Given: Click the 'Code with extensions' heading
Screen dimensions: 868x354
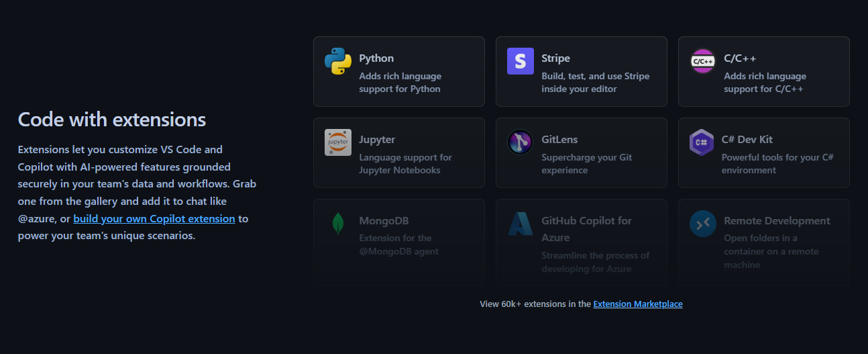Looking at the screenshot, I should click(112, 120).
